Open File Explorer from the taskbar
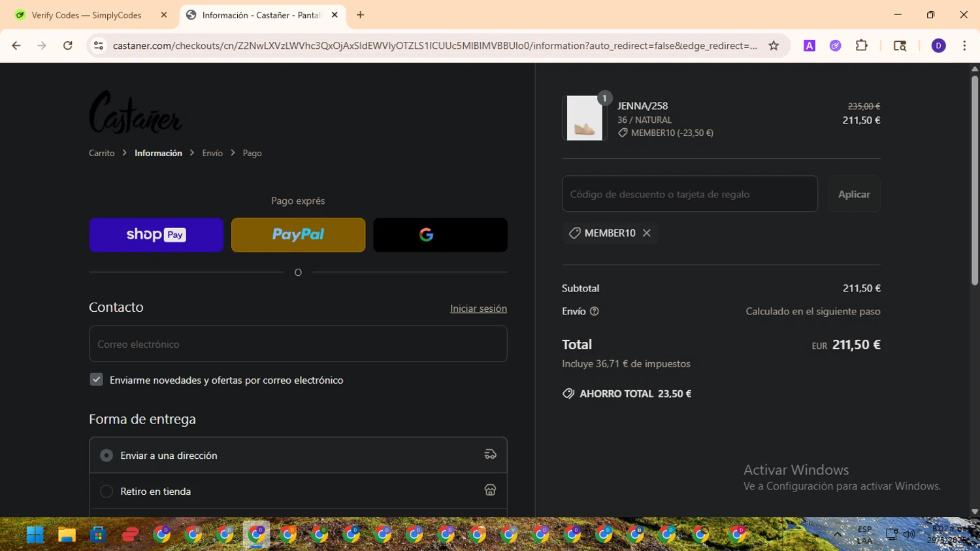Viewport: 980px width, 551px height. 67,535
